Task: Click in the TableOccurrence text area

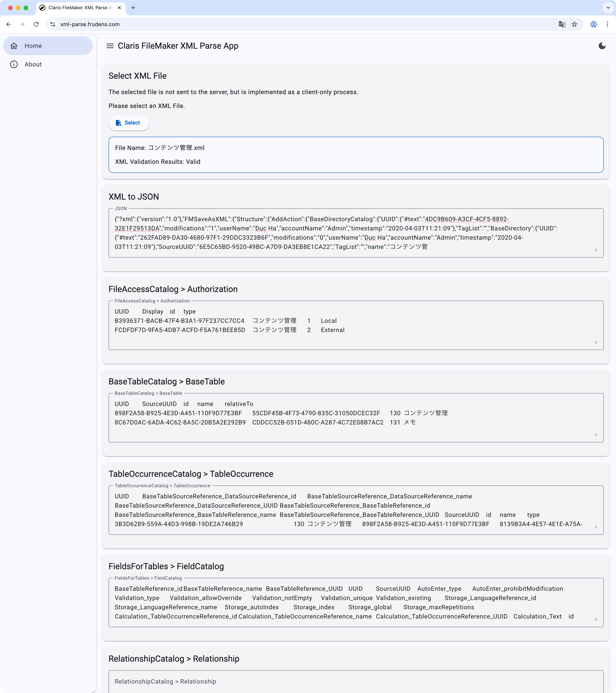Action: coord(356,510)
